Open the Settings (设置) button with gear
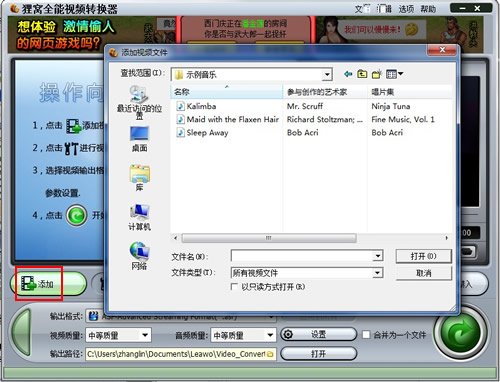Screen dimensions: 500x382 click(318, 334)
